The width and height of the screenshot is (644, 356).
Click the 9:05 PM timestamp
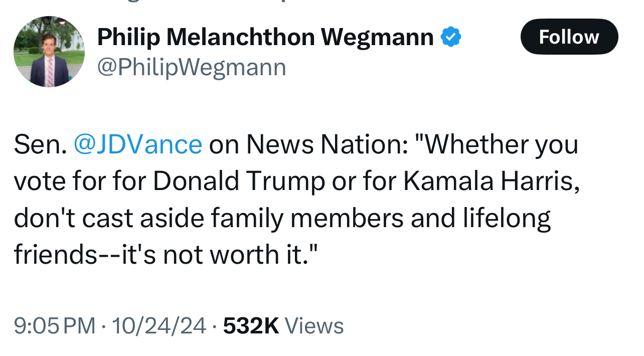(54, 326)
